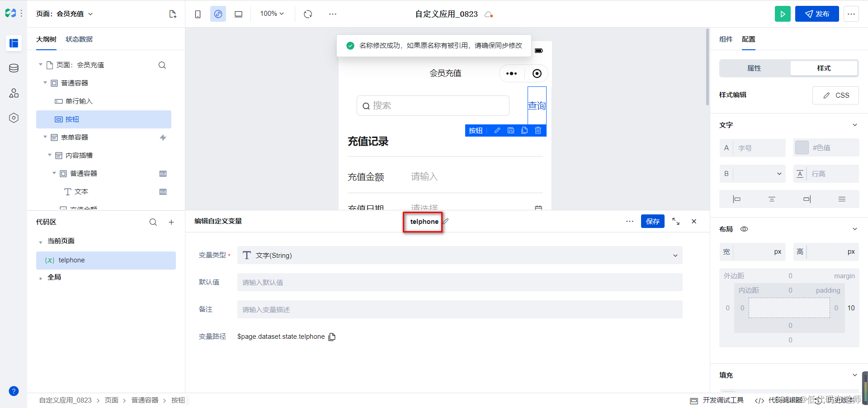Screen dimensions: 868x408
Task: Search in the code area
Action: tap(153, 222)
